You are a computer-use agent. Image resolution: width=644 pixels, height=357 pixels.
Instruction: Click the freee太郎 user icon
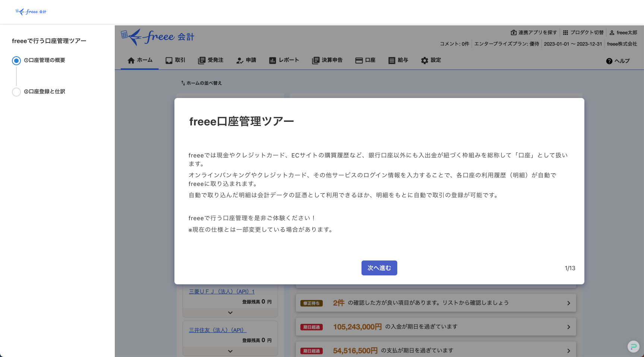[x=612, y=33]
